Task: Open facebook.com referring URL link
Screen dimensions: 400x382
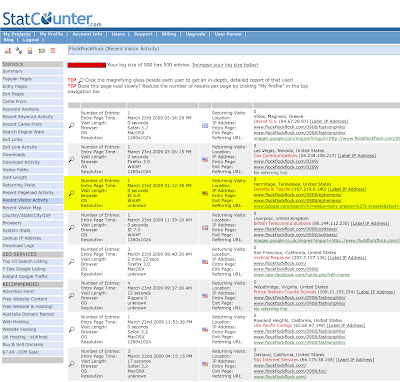Action: tap(302, 275)
